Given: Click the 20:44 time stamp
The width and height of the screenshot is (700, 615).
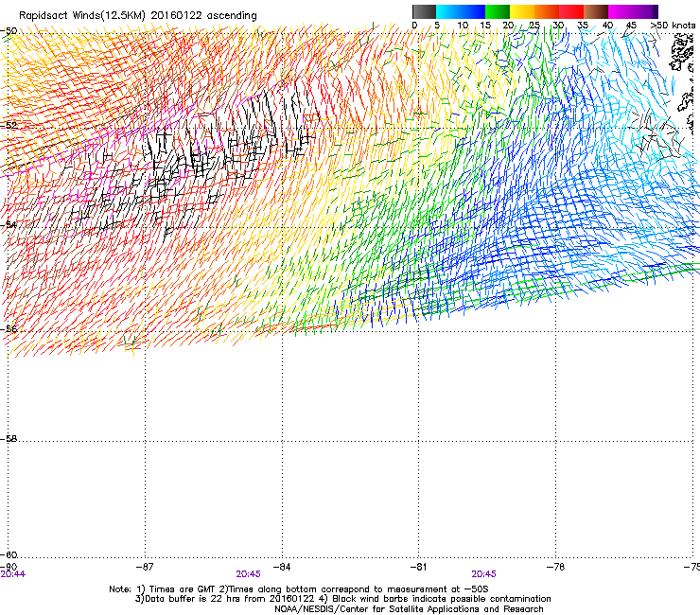Looking at the screenshot, I should (x=13, y=574).
